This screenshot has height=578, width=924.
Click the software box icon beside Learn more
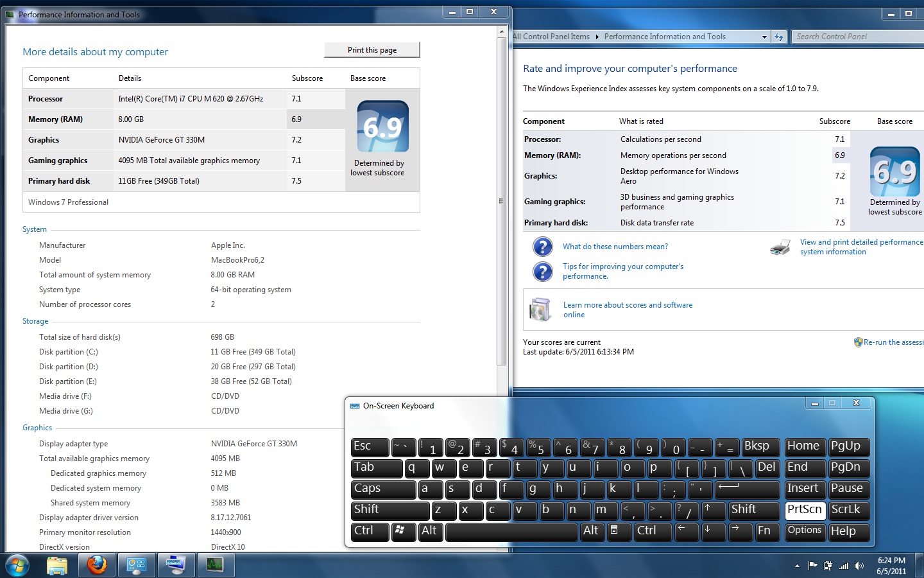click(540, 310)
